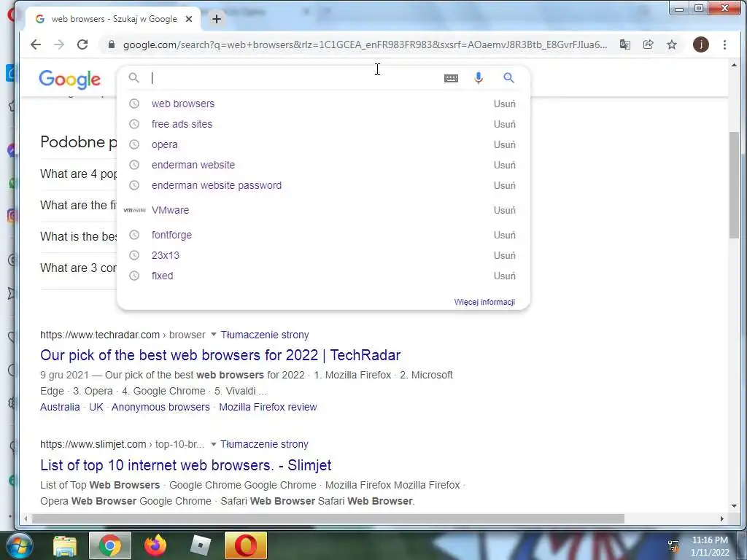Switch to Google Chrome in the taskbar

pos(110,546)
